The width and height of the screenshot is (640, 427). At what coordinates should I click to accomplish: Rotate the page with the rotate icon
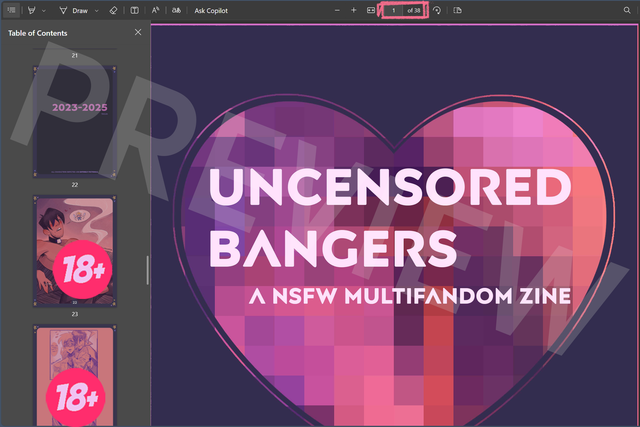(437, 10)
